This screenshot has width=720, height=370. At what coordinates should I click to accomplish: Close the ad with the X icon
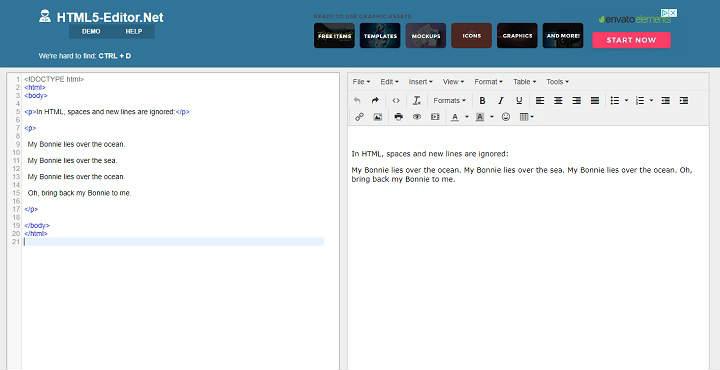coord(673,13)
